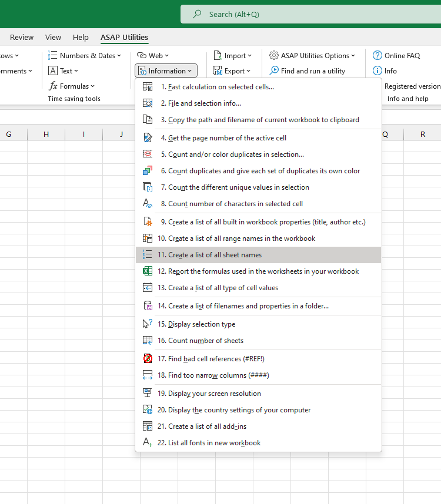Switch to the Review tab
Image resolution: width=441 pixels, height=504 pixels.
point(22,37)
